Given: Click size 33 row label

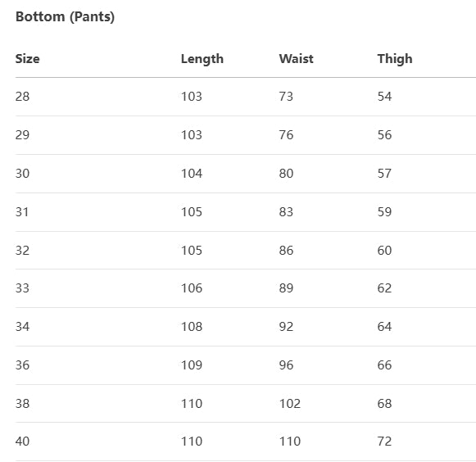Looking at the screenshot, I should tap(22, 288).
